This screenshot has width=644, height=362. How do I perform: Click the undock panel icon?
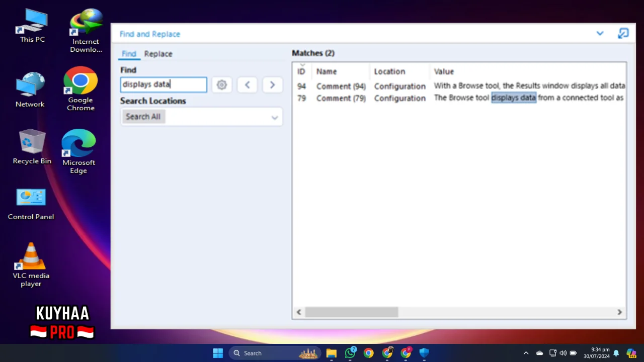(623, 34)
